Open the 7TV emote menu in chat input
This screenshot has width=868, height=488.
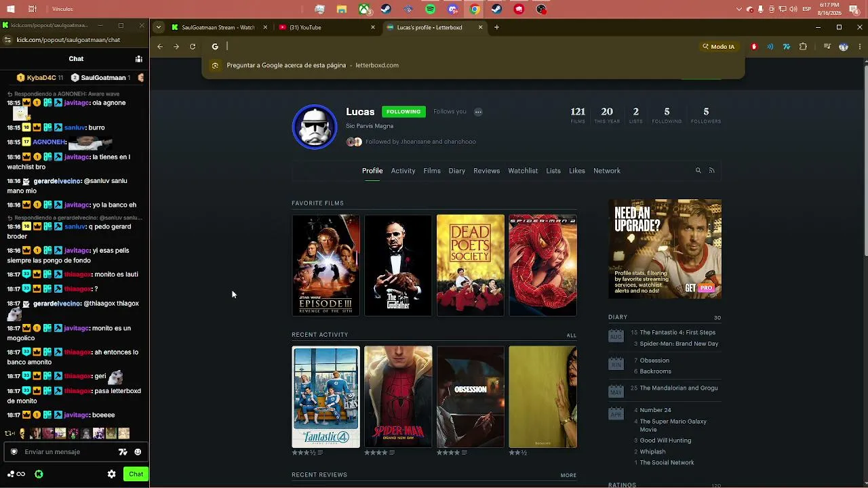(123, 452)
